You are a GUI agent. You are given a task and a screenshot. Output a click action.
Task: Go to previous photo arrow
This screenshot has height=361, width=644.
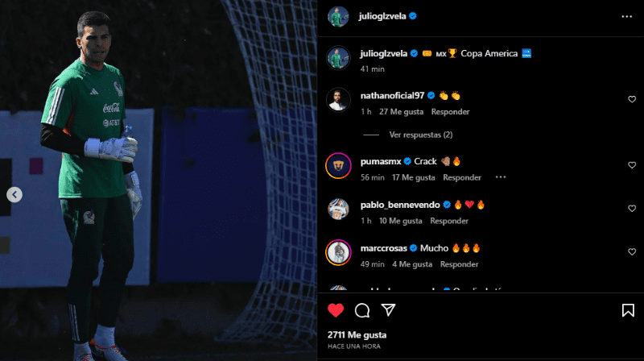(x=14, y=194)
